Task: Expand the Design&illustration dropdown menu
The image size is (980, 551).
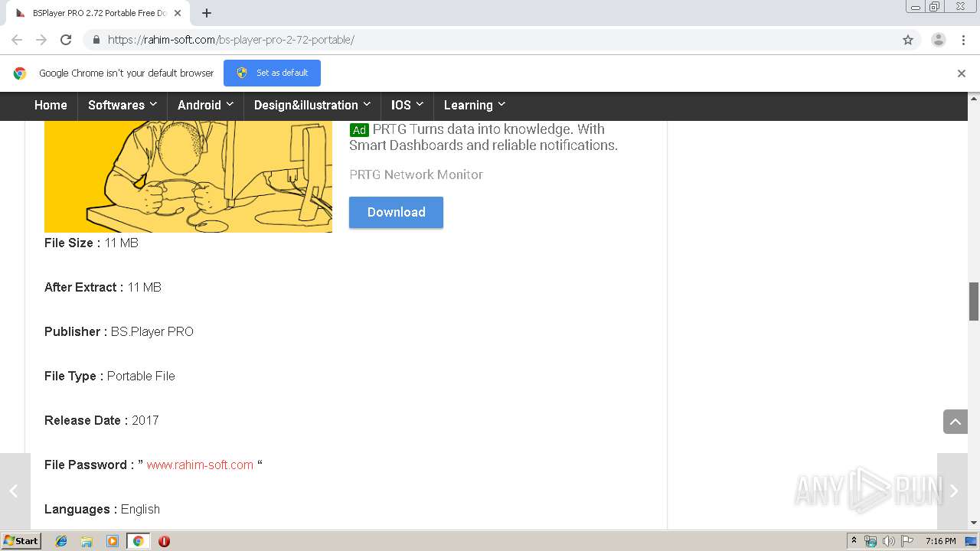Action: [x=312, y=106]
